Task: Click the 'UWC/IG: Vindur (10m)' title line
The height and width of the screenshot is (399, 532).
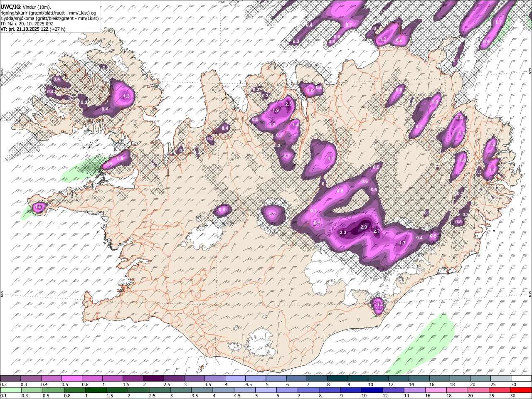Action: [26, 7]
